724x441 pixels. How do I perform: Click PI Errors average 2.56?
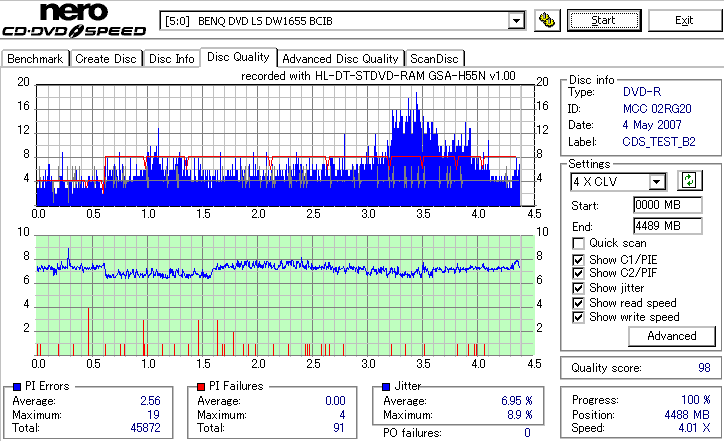tap(150, 401)
